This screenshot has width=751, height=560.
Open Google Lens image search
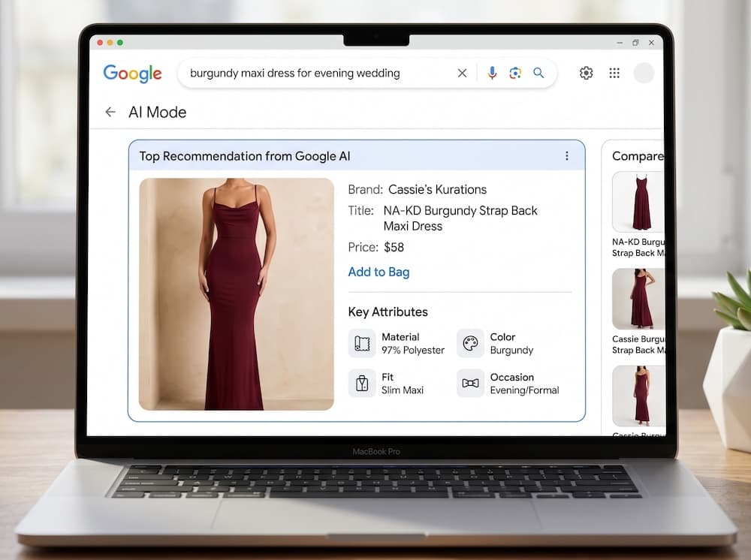515,73
